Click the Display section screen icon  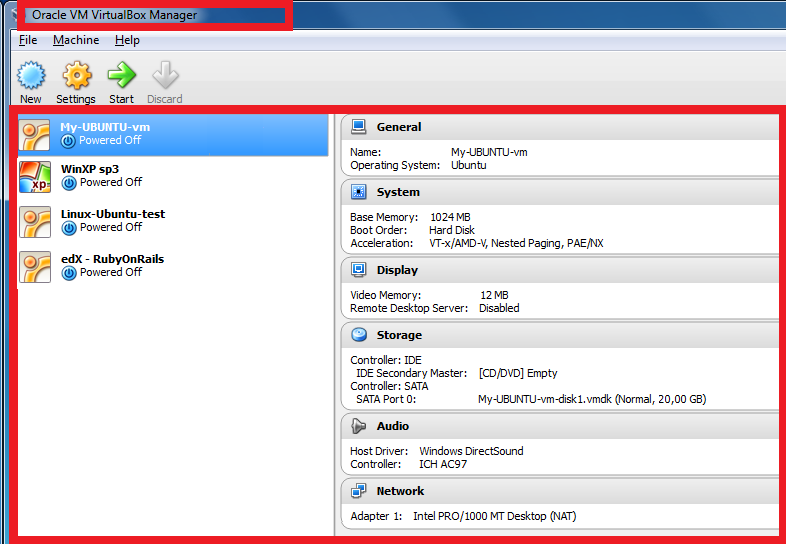358,270
